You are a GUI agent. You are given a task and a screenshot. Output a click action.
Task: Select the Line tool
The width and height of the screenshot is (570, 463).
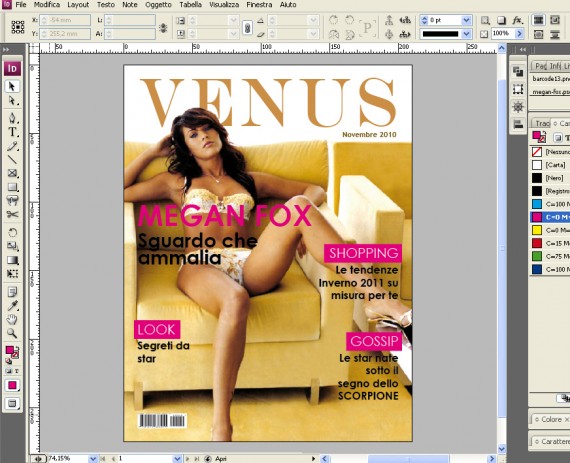12,160
